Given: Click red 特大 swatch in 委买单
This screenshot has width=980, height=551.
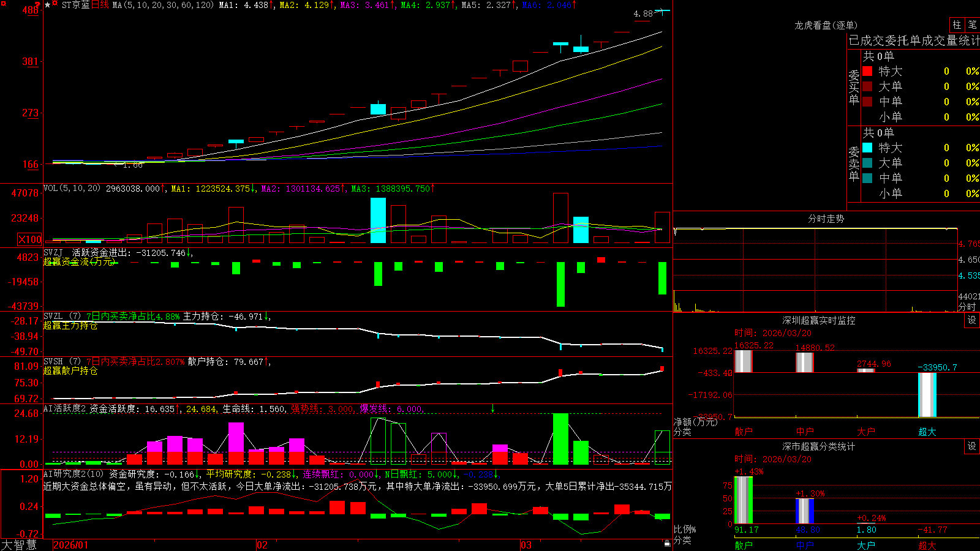Looking at the screenshot, I should point(867,71).
